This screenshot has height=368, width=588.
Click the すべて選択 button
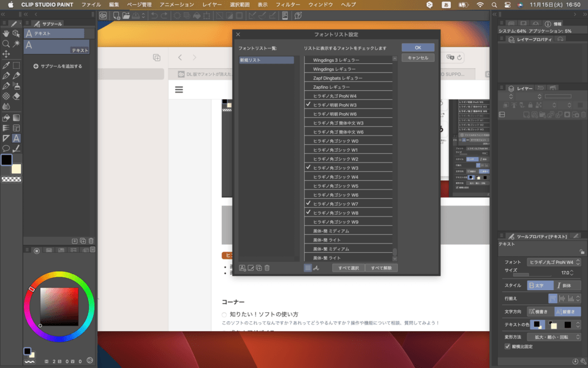(349, 267)
